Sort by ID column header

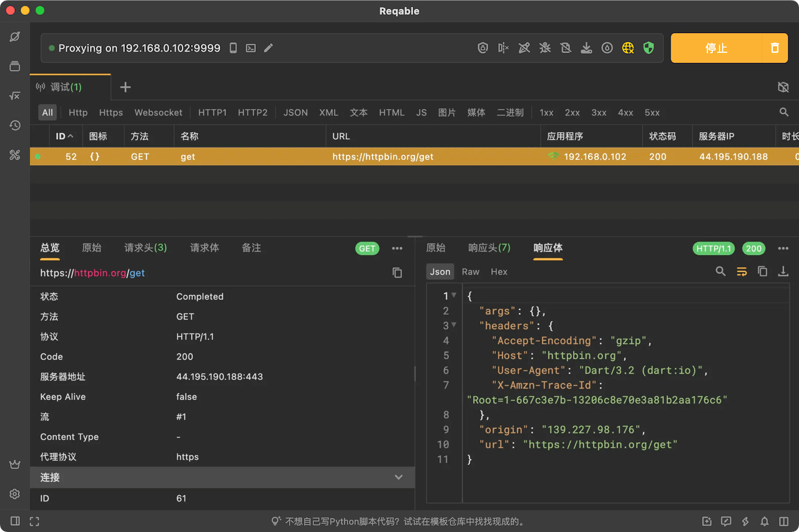click(x=65, y=137)
